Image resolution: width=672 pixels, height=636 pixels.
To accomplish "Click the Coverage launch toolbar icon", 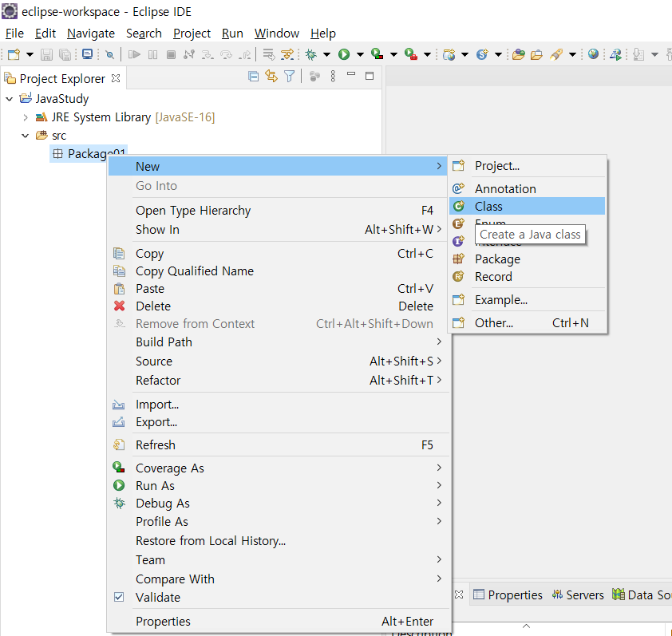I will 378,54.
